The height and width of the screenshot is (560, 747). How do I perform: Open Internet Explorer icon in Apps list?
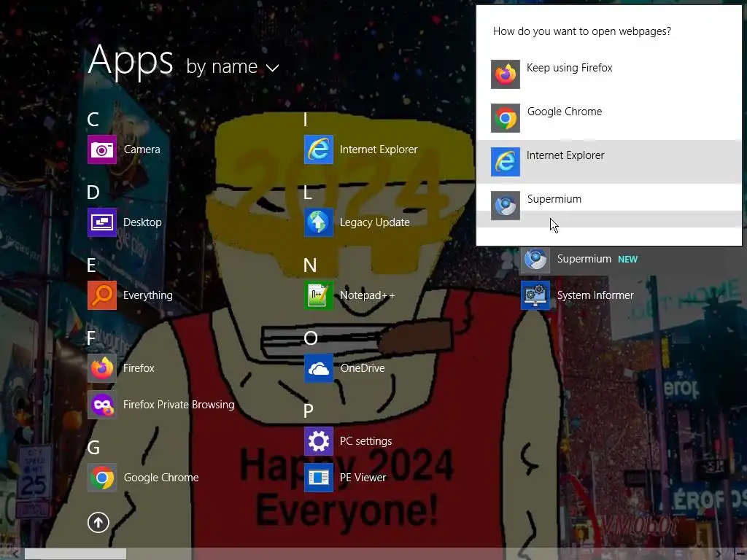pyautogui.click(x=319, y=149)
